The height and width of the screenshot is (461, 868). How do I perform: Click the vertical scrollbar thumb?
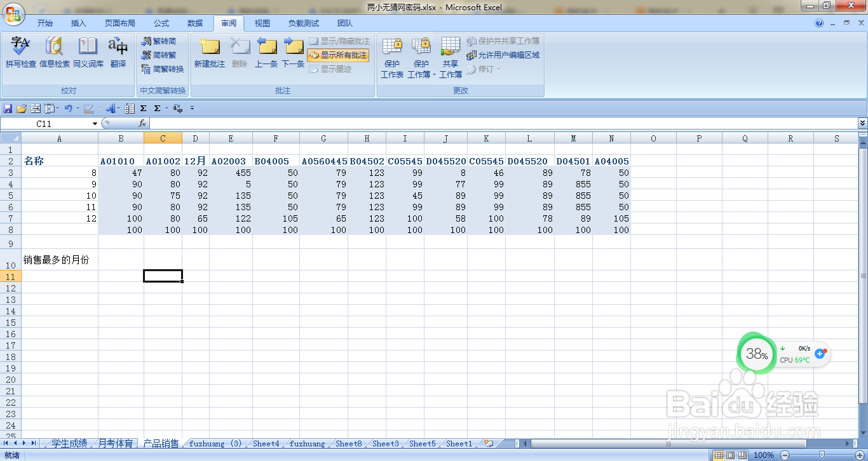(x=863, y=276)
